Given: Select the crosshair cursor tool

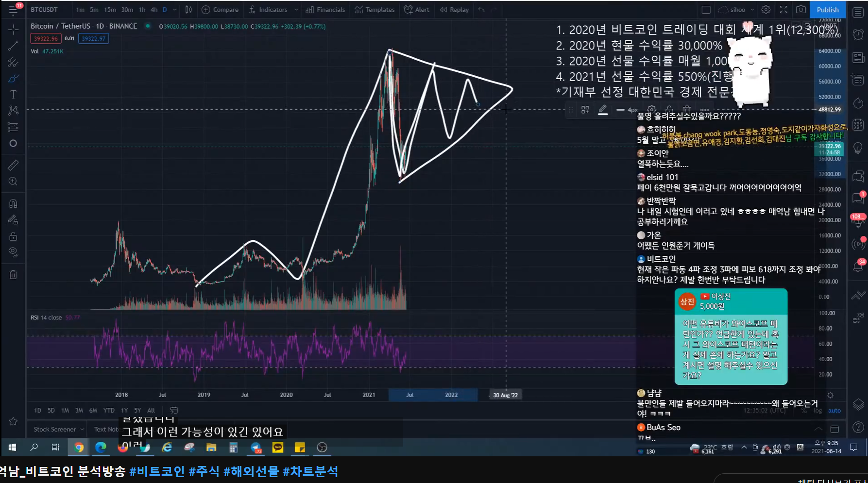Looking at the screenshot, I should pos(13,29).
